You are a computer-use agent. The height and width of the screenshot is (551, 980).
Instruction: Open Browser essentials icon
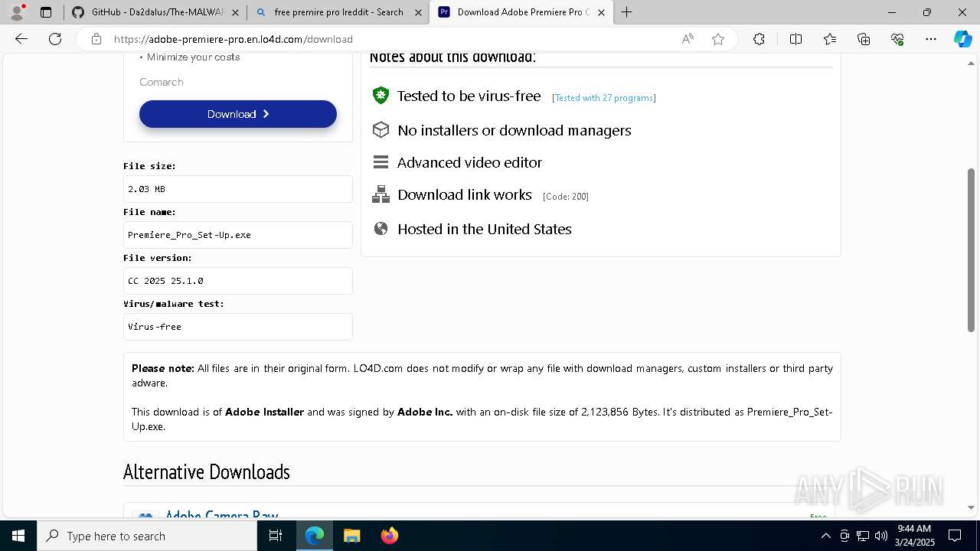tap(897, 39)
